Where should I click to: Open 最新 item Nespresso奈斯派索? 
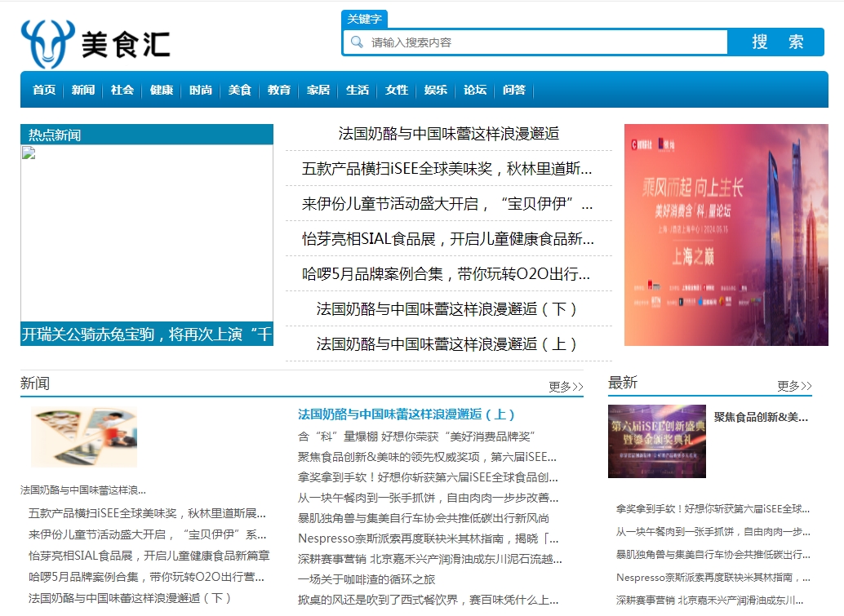713,578
